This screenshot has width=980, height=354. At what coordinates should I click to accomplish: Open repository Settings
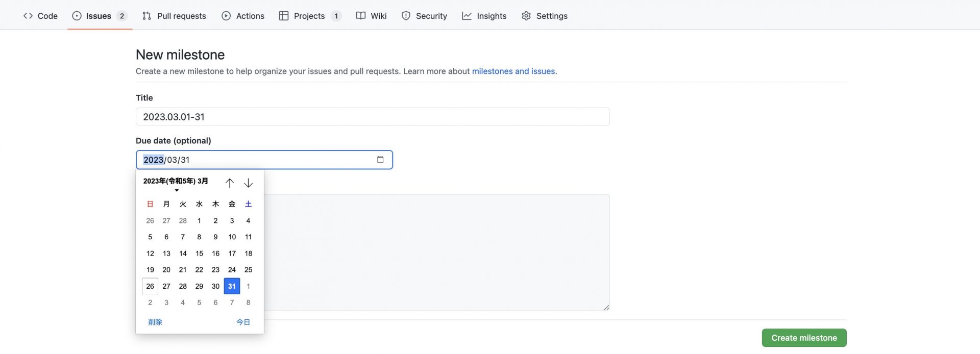(x=545, y=16)
